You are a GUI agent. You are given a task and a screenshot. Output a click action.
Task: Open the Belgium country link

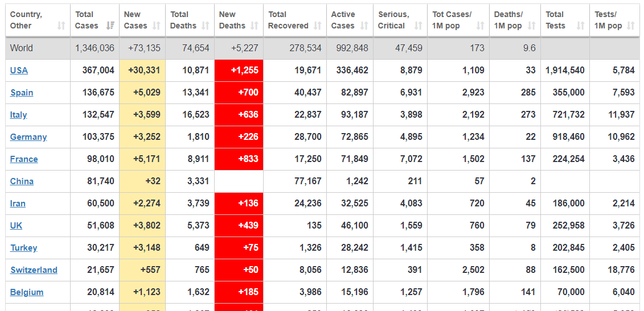point(27,292)
